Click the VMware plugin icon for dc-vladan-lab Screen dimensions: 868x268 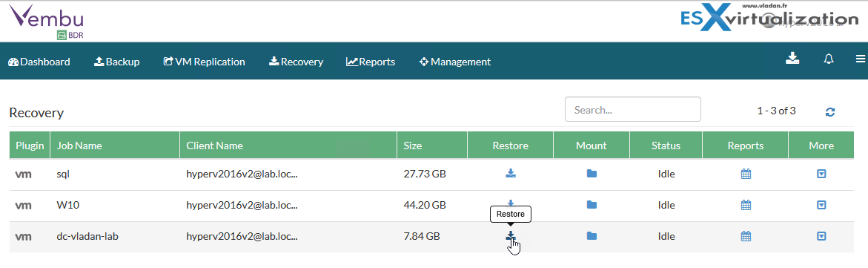click(23, 237)
